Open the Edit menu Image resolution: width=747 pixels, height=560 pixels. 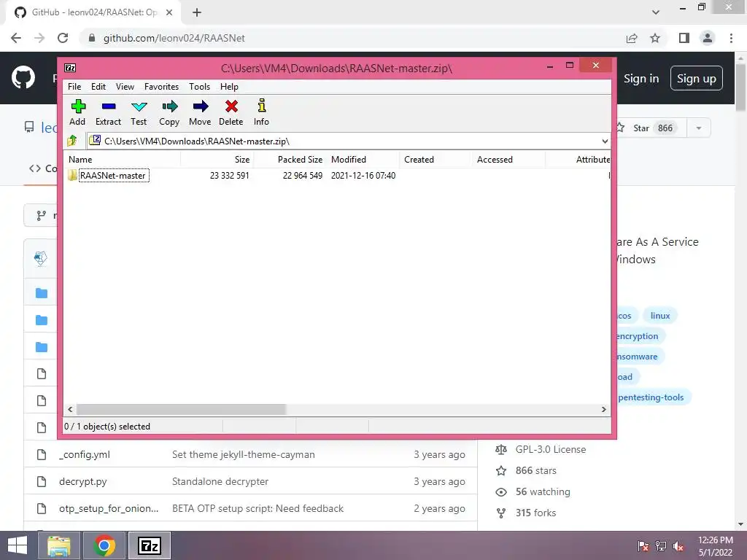point(98,87)
